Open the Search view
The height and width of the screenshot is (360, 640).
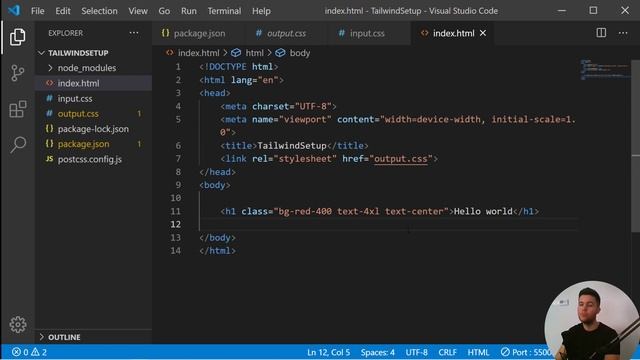click(18, 144)
